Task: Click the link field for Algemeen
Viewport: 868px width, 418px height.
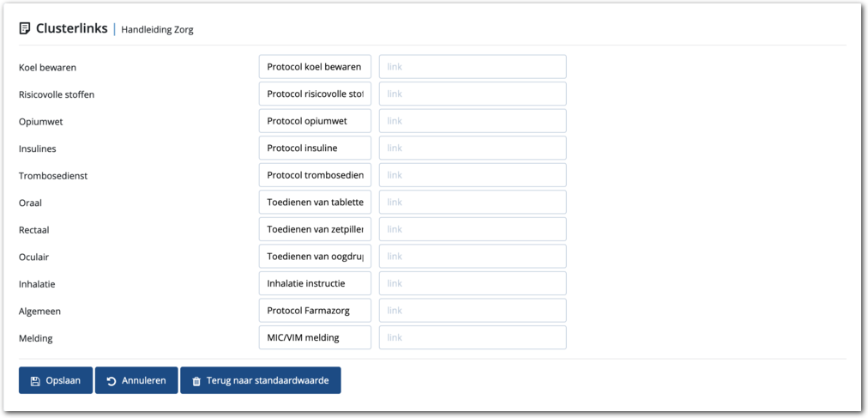Action: [x=473, y=311]
